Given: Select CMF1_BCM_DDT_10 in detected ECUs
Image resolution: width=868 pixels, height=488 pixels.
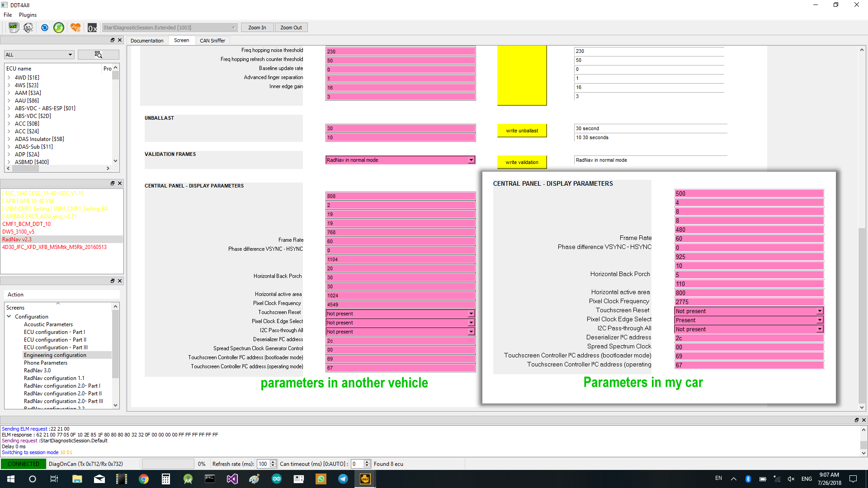Looking at the screenshot, I should (x=27, y=224).
